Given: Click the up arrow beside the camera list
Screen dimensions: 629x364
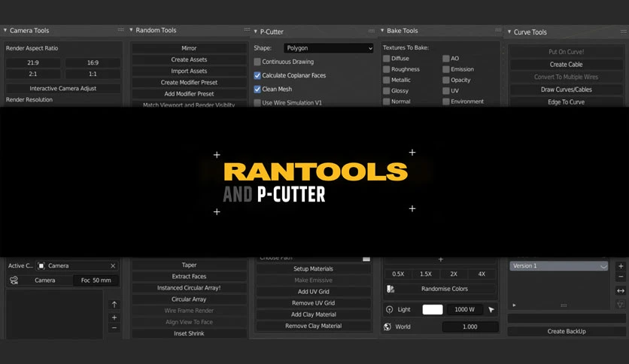Looking at the screenshot, I should click(x=114, y=305).
